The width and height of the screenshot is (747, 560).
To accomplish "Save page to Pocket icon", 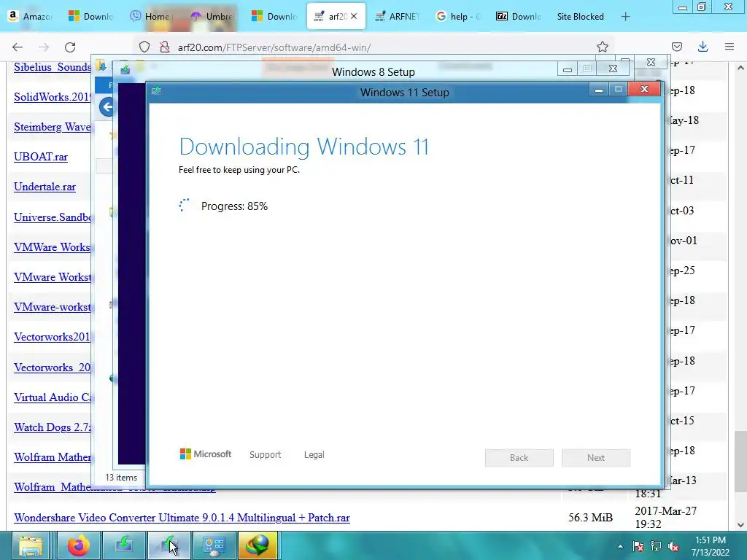I will [x=676, y=47].
